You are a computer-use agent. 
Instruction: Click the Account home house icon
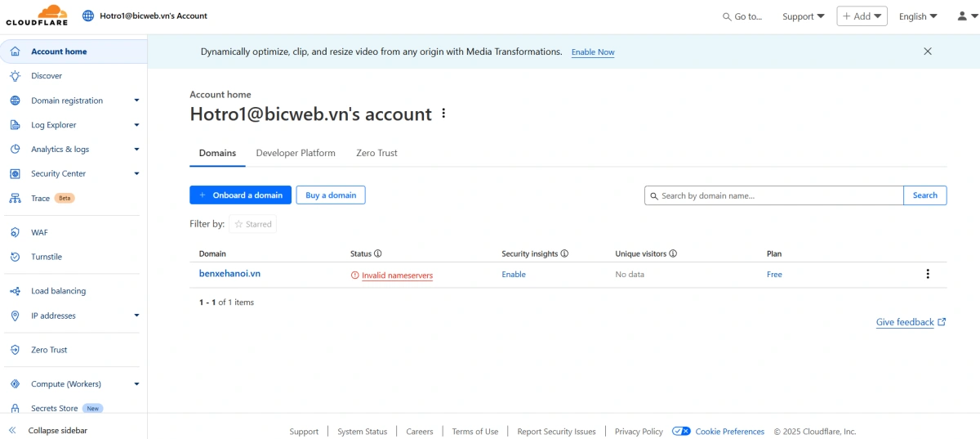[15, 52]
